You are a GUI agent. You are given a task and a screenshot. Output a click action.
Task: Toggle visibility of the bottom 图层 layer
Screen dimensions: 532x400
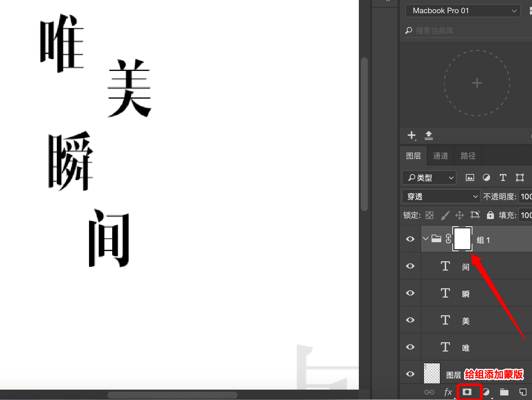pyautogui.click(x=410, y=374)
